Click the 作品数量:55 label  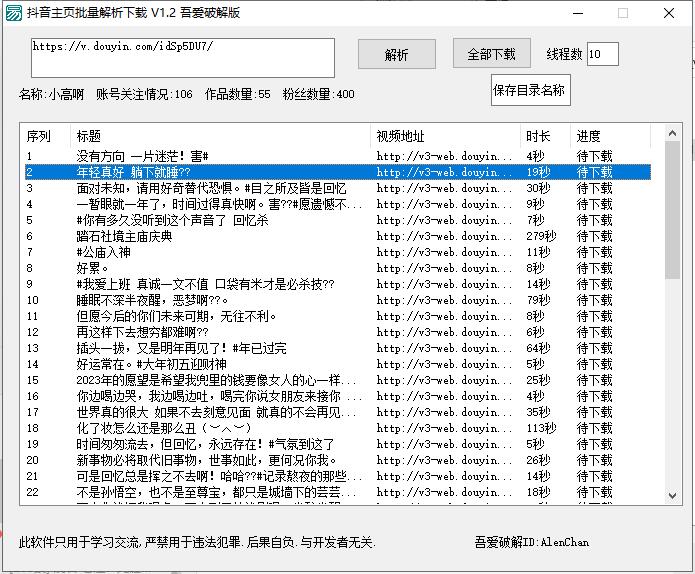coord(238,94)
